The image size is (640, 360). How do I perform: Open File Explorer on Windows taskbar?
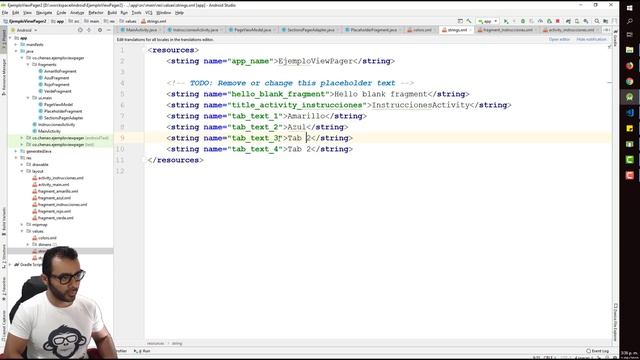point(629,50)
